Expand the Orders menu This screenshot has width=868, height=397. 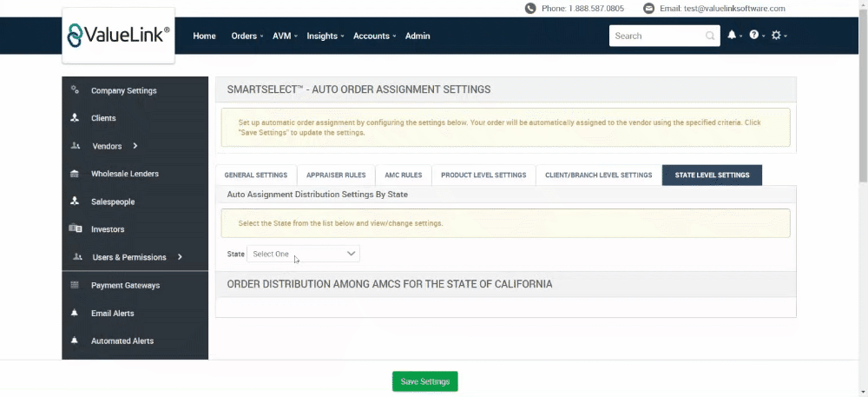pyautogui.click(x=247, y=36)
